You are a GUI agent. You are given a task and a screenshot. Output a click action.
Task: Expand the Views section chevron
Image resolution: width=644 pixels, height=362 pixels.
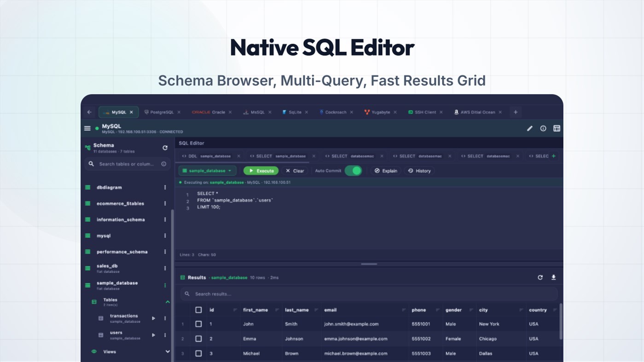[168, 351]
